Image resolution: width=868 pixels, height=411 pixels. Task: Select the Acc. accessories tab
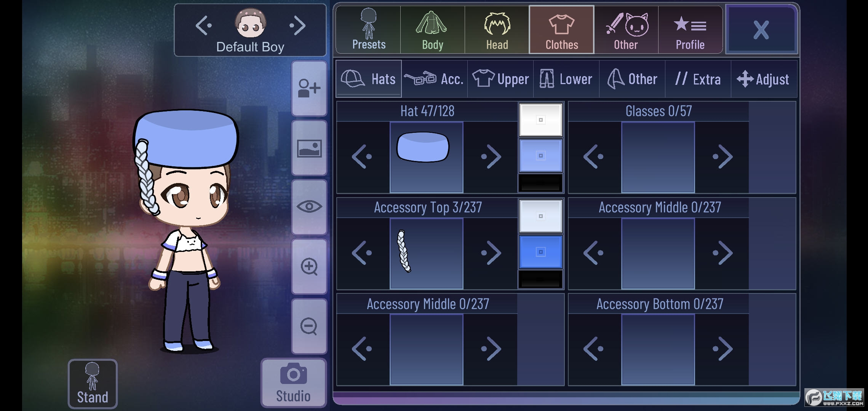(x=435, y=79)
